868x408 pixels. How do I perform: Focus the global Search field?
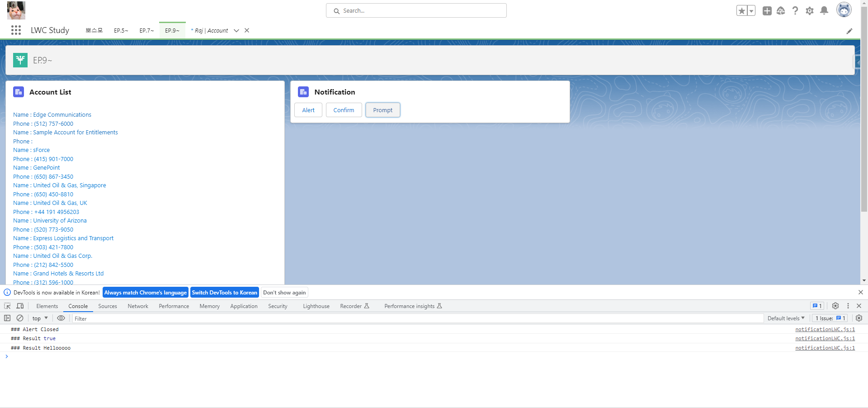tap(416, 10)
